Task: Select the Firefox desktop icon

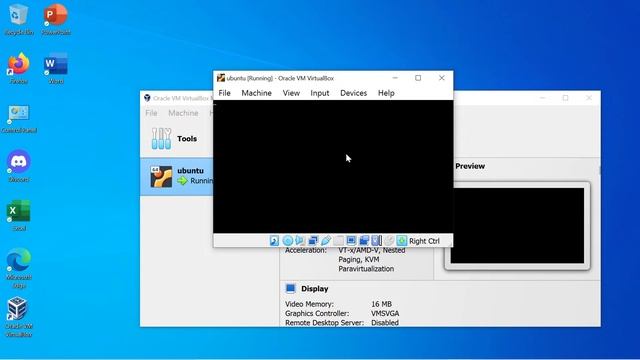Action: [x=19, y=69]
